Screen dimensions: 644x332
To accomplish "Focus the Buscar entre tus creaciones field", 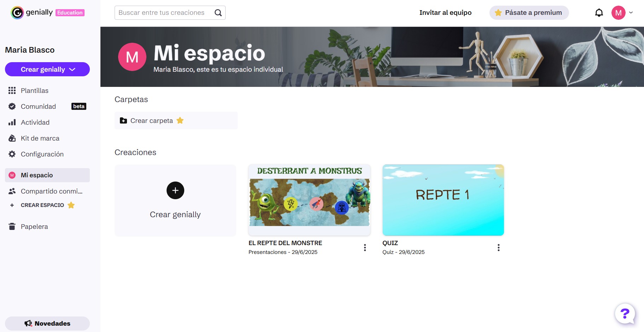I will 163,13.
